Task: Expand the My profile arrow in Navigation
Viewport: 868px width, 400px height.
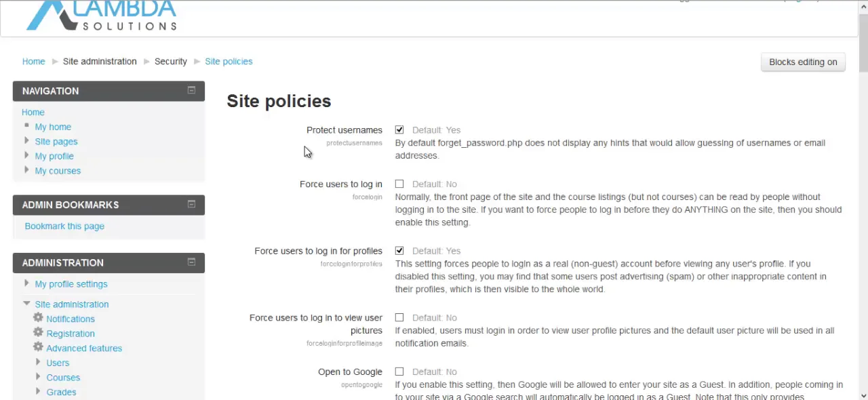Action: click(26, 155)
